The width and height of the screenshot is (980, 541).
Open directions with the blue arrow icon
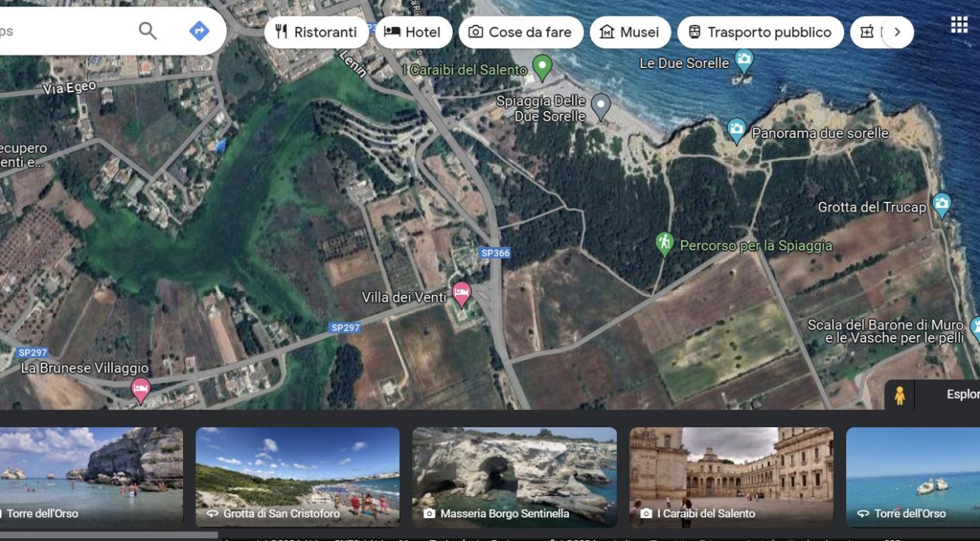click(199, 31)
